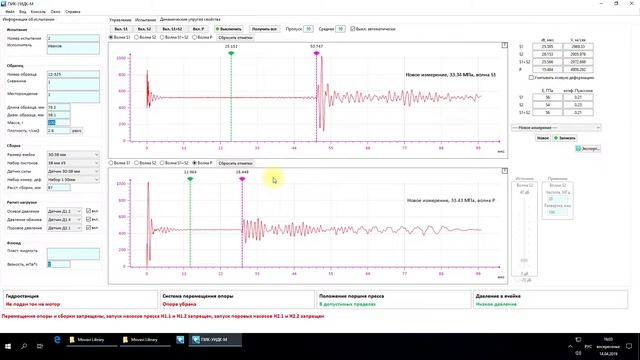Open the Поровое давление sensor dropdown
Image resolution: width=640 pixels, height=360 pixels.
click(64, 228)
